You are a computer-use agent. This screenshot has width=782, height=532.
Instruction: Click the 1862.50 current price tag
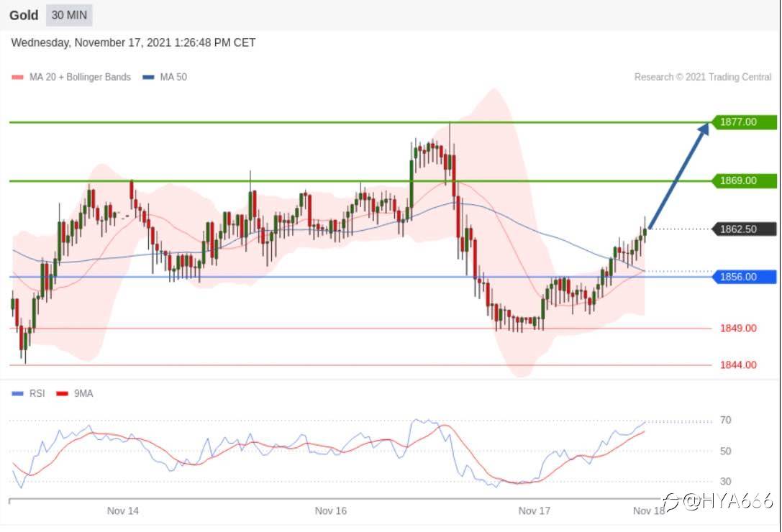point(744,229)
